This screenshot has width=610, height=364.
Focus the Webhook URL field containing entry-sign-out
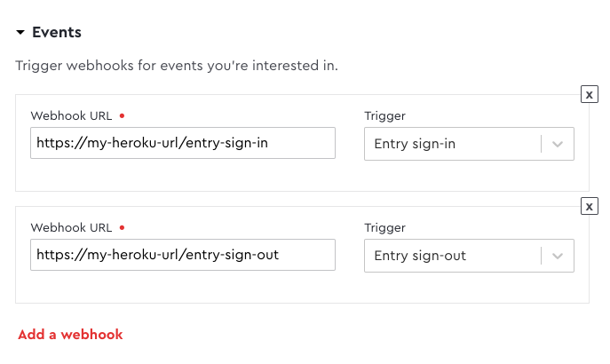(x=183, y=255)
